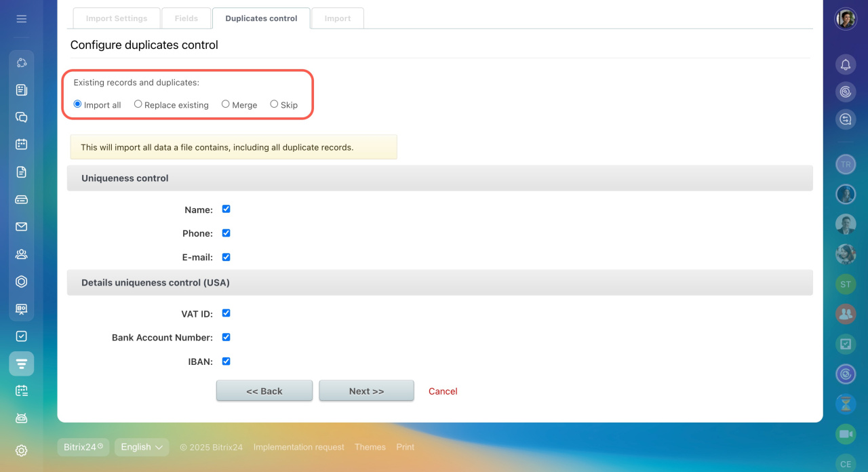Screen dimensions: 868x472
Task: Open the workgroups people icon in left sidebar
Action: coord(22,254)
